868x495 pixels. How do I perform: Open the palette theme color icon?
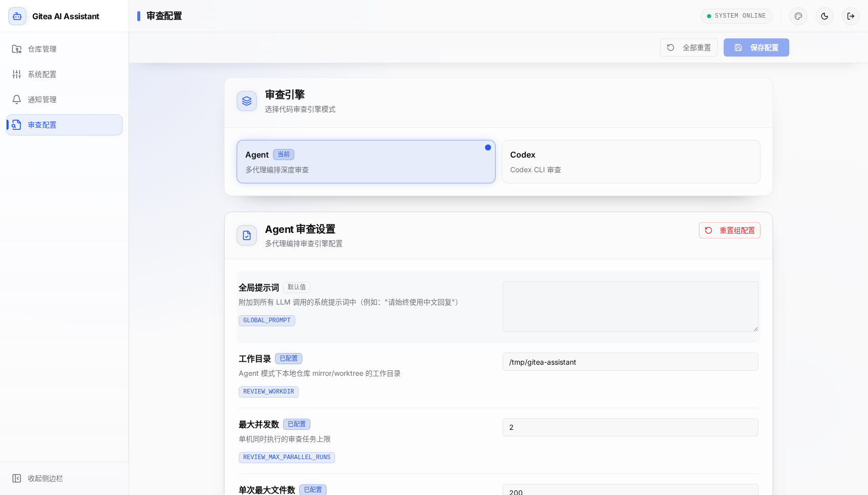point(798,16)
